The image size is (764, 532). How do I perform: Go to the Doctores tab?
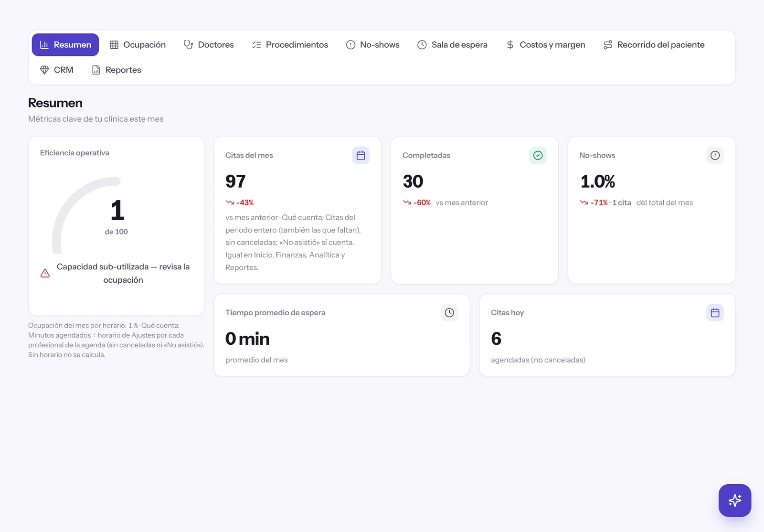click(209, 44)
